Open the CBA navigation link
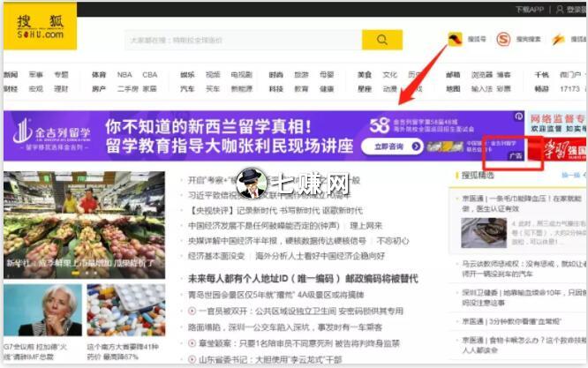This screenshot has height=368, width=588. [149, 75]
